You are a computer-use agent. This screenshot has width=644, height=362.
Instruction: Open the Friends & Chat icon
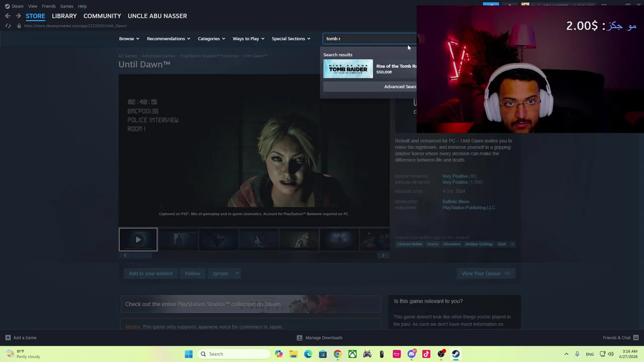click(636, 338)
